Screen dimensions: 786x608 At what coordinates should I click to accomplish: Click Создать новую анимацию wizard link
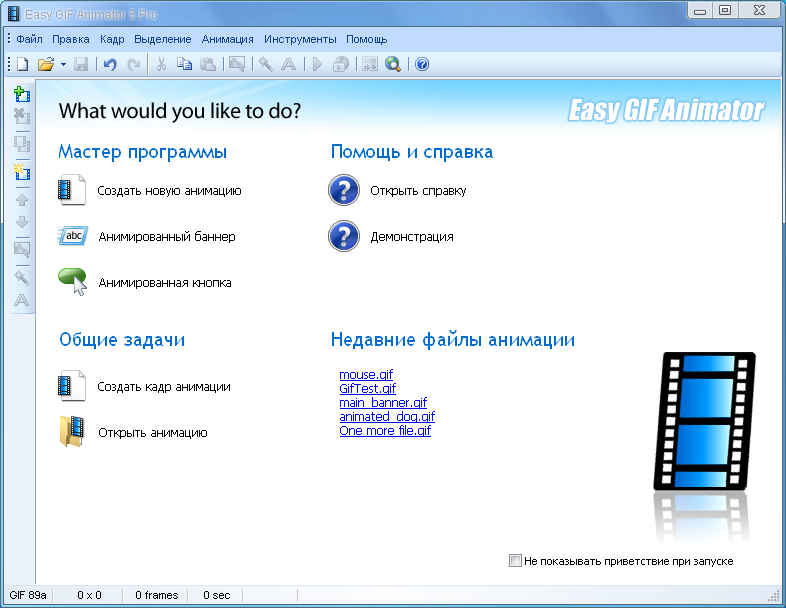click(x=169, y=191)
